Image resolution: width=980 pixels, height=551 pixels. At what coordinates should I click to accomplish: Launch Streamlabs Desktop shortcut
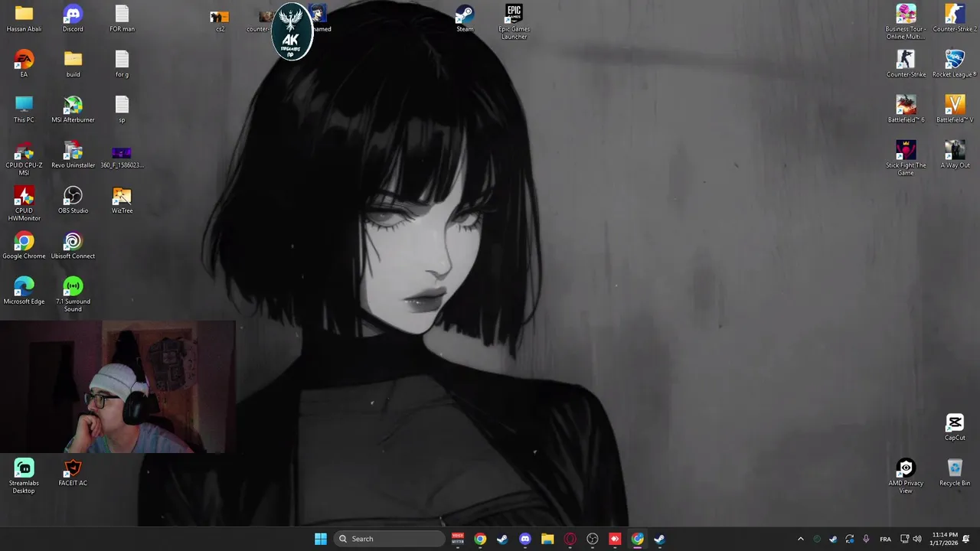pyautogui.click(x=24, y=476)
